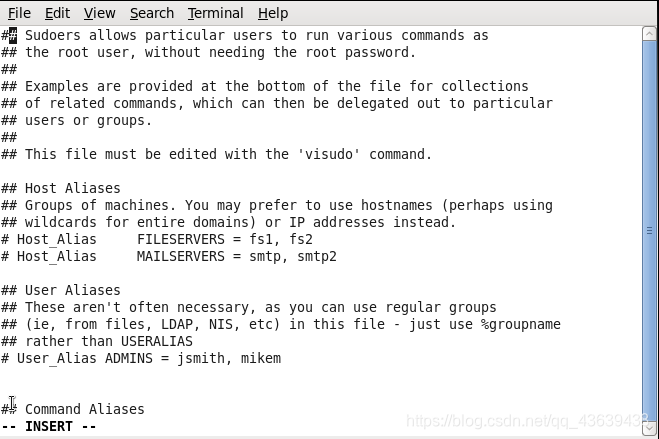The image size is (659, 439).
Task: Open the Help menu
Action: tap(273, 13)
